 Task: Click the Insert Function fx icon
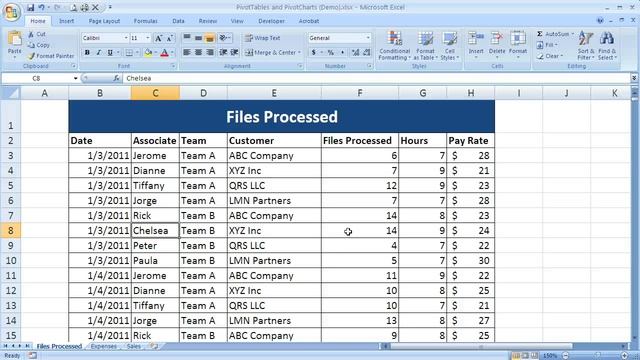tap(116, 78)
